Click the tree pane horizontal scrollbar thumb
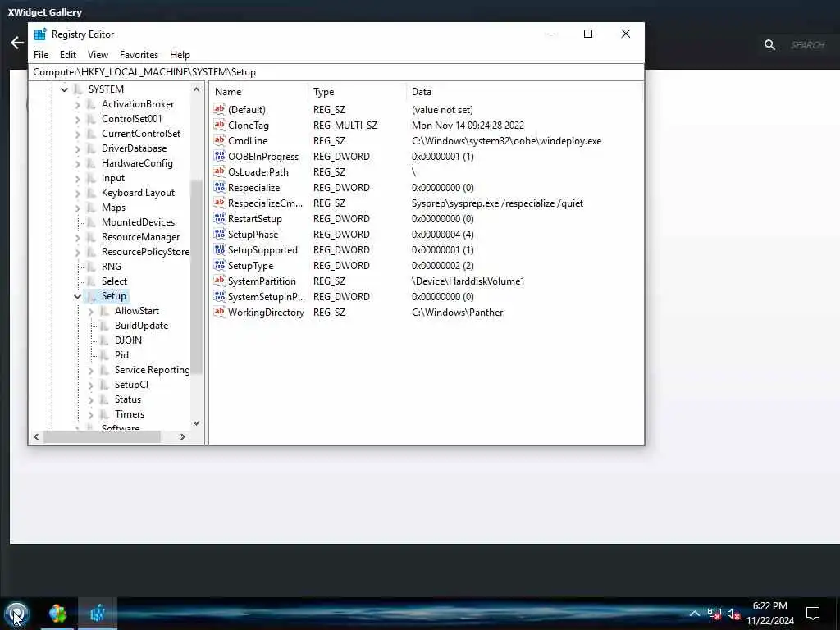 102,436
